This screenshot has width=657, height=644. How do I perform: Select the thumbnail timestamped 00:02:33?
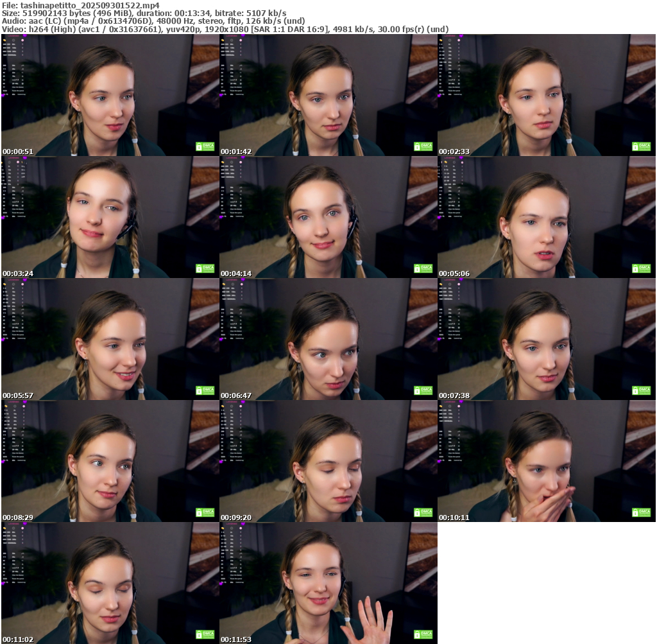click(x=547, y=95)
